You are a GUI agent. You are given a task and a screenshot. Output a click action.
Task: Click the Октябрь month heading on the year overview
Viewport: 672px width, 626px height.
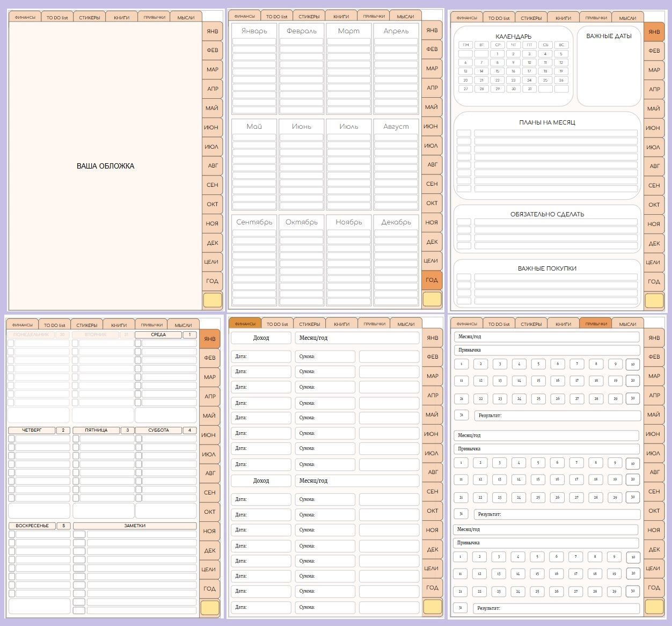coord(302,222)
